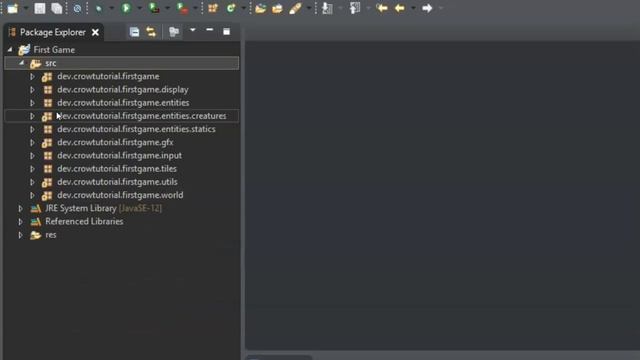Expand the entities.statics package arrow

coord(32,129)
